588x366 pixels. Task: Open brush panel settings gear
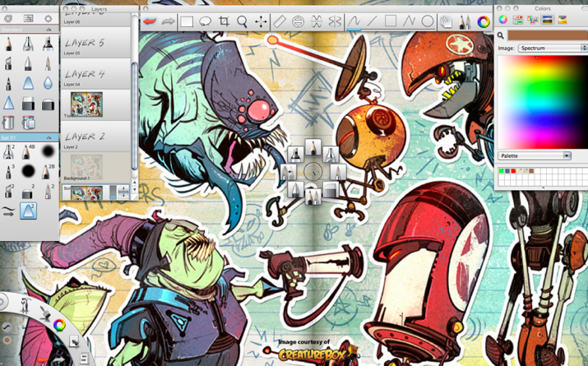pos(48,18)
